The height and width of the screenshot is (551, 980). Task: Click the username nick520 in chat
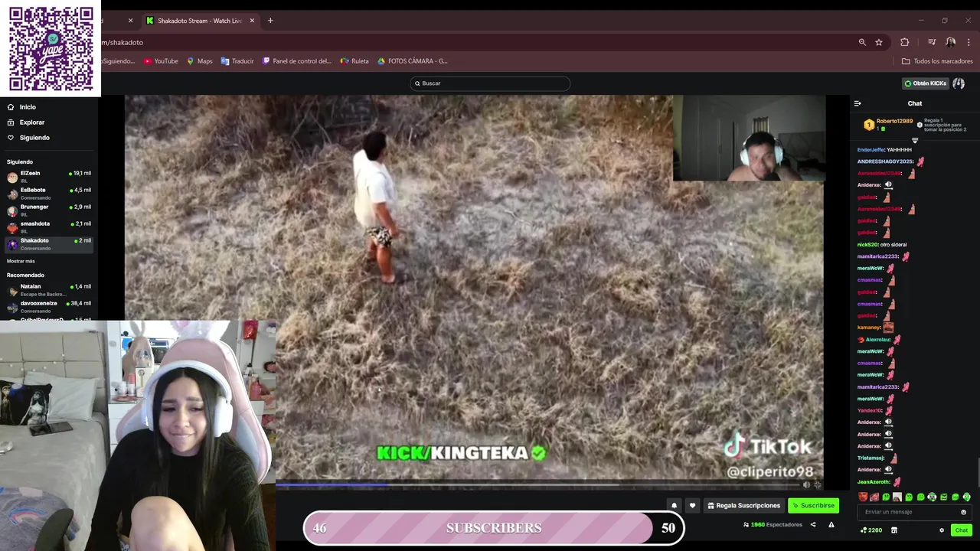click(x=867, y=245)
